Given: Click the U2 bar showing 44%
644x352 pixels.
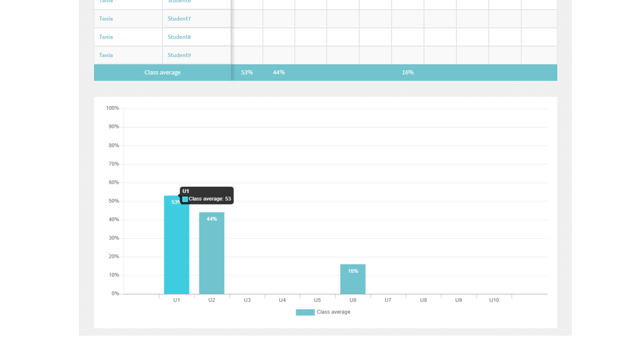Looking at the screenshot, I should [211, 253].
